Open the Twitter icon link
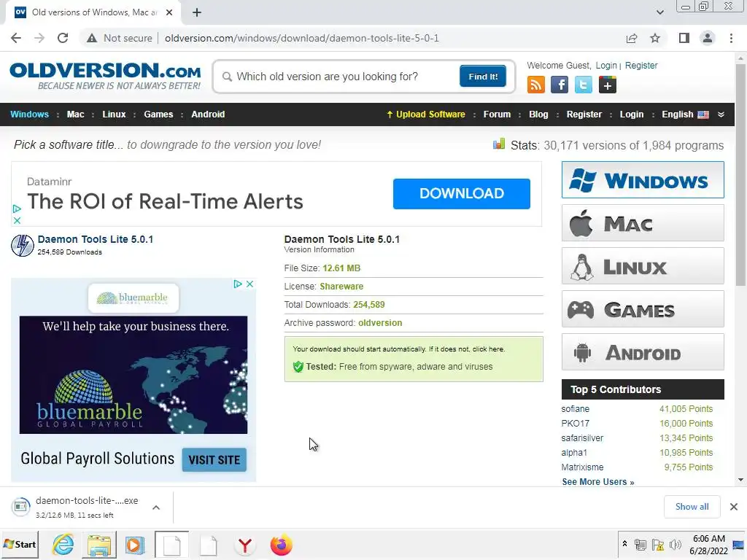This screenshot has width=747, height=560. click(x=583, y=85)
